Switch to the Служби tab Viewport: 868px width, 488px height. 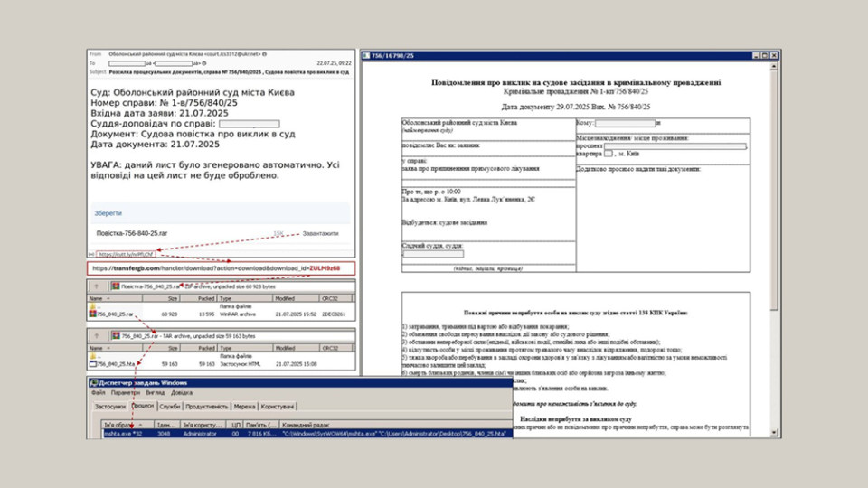(x=170, y=406)
